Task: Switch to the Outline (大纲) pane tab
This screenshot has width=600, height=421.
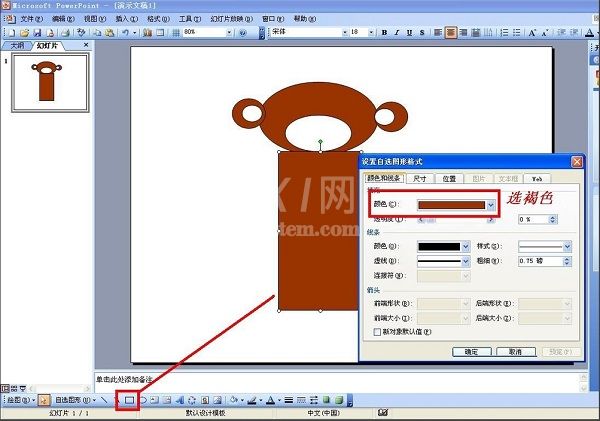Action: coord(16,46)
